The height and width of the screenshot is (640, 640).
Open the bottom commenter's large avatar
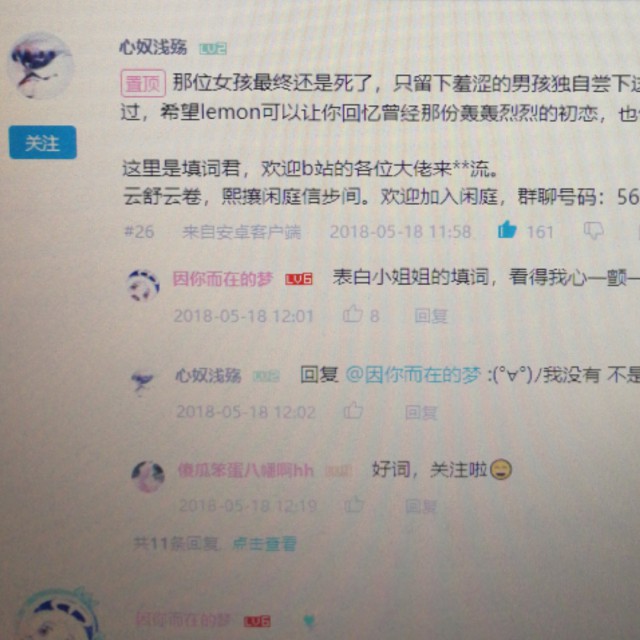tap(57, 616)
